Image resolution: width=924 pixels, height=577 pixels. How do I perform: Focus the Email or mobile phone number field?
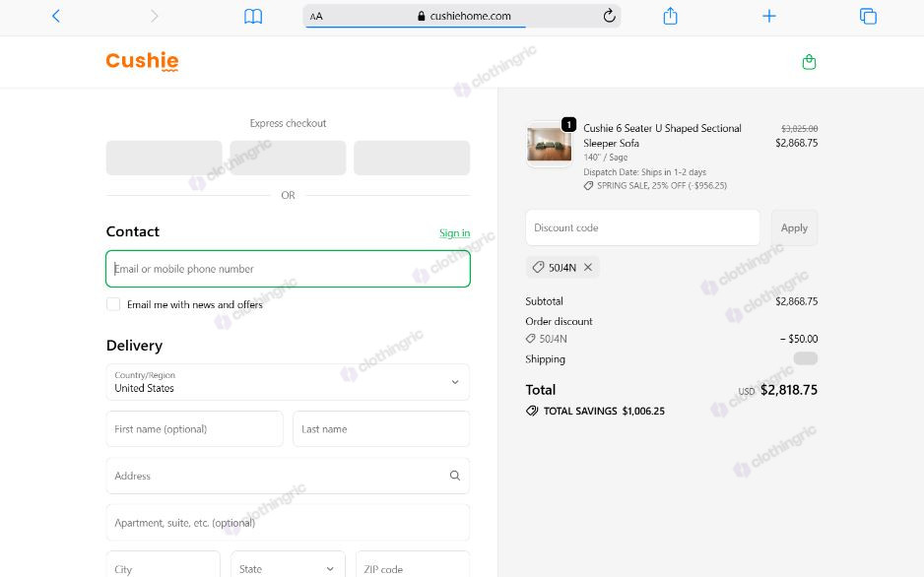(288, 269)
